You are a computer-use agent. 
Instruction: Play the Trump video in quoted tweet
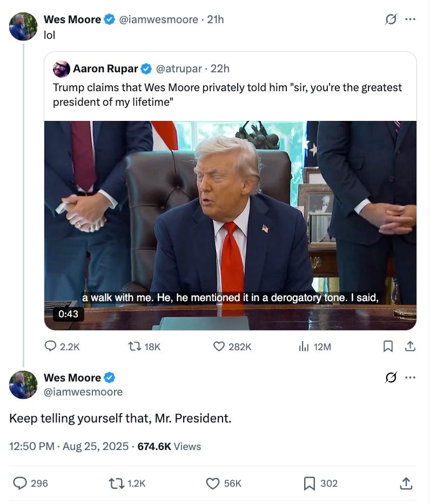pyautogui.click(x=231, y=226)
